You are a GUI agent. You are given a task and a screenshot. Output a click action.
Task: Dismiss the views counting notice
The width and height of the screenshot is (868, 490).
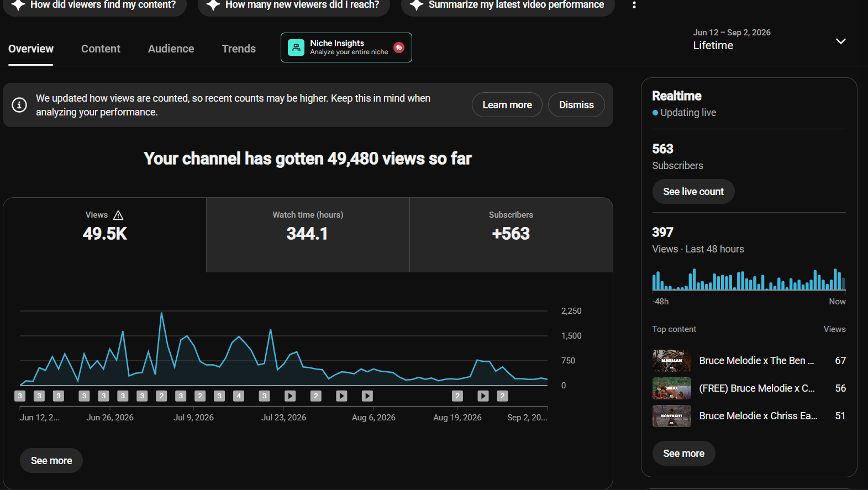click(576, 105)
